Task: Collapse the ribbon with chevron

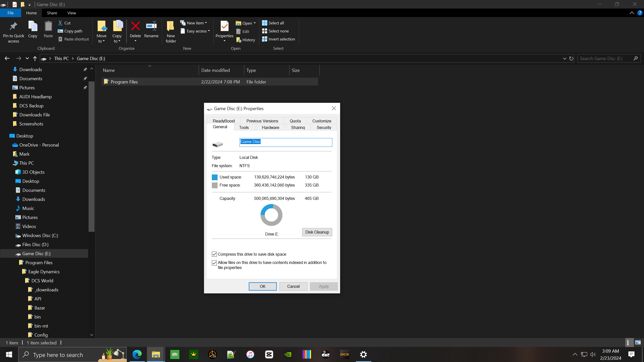Action: [632, 13]
